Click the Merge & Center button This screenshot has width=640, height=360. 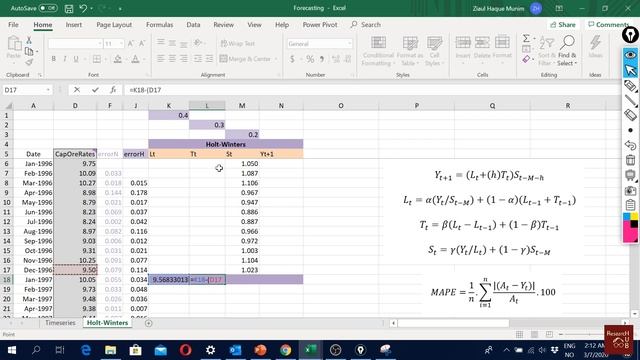click(x=246, y=59)
